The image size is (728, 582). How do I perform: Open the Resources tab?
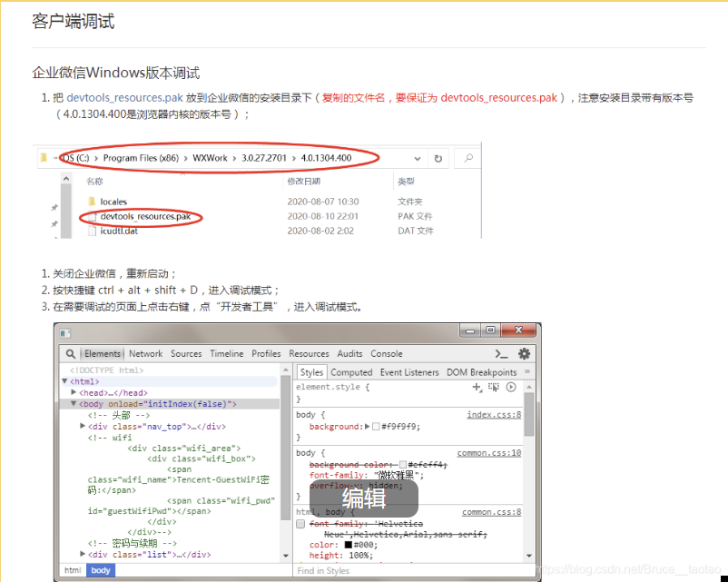click(x=309, y=354)
